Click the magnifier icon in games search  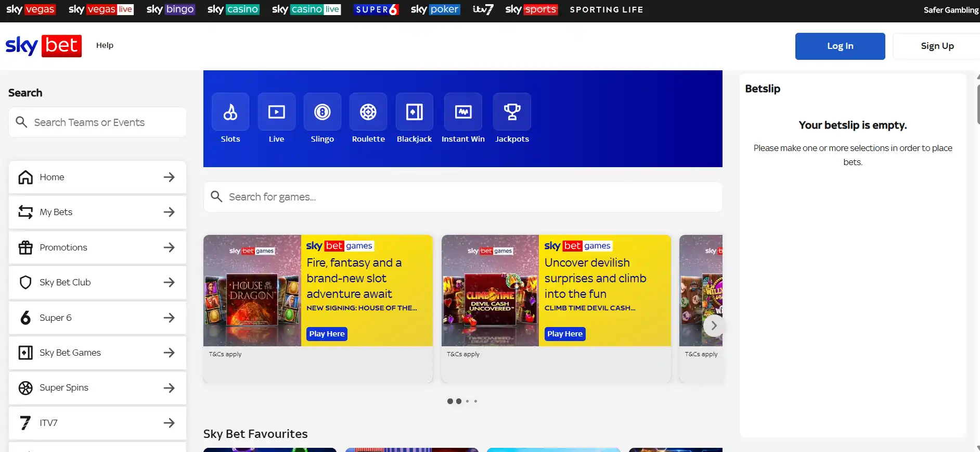coord(216,196)
